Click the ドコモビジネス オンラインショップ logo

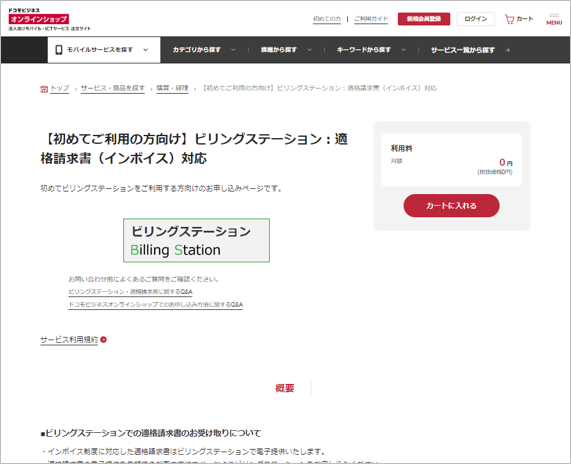[49, 19]
